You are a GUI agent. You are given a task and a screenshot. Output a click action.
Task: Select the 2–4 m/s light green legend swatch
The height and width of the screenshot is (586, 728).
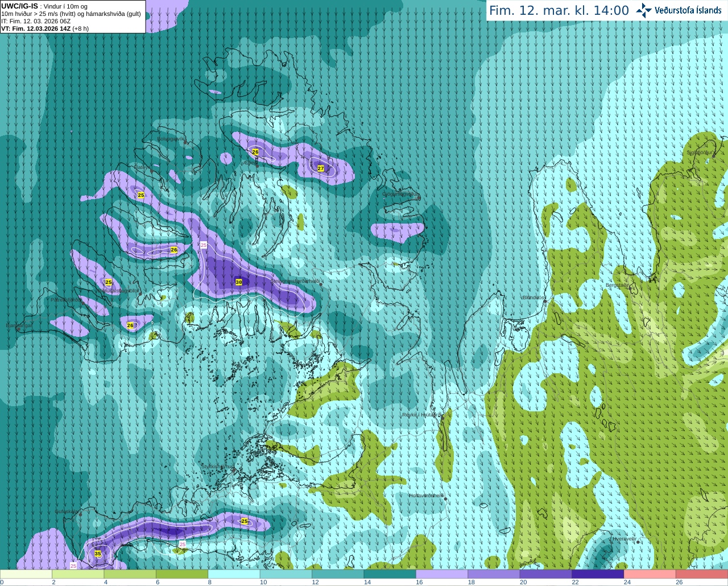(x=78, y=574)
